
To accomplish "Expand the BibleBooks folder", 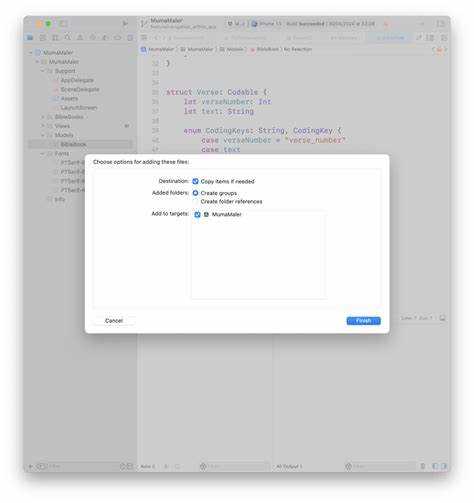I will tap(43, 117).
